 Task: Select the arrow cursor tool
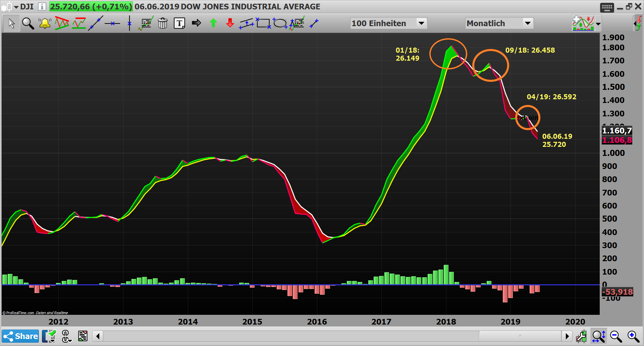(11, 23)
